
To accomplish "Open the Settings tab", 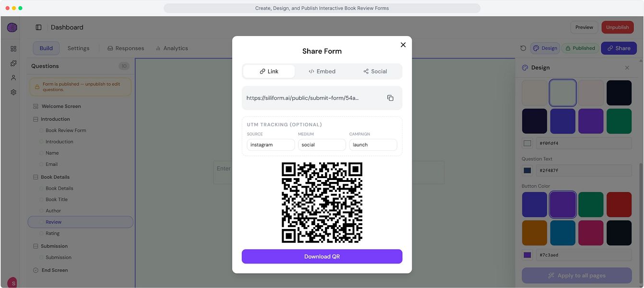I will 78,48.
